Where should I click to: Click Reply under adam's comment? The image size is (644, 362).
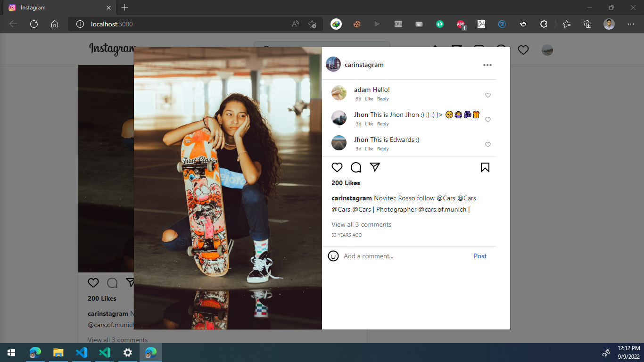click(x=383, y=99)
